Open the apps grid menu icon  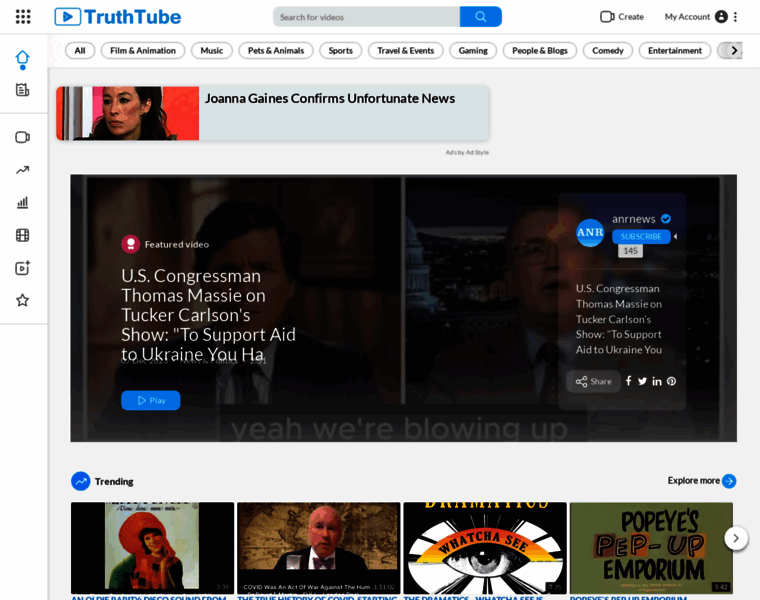(23, 17)
